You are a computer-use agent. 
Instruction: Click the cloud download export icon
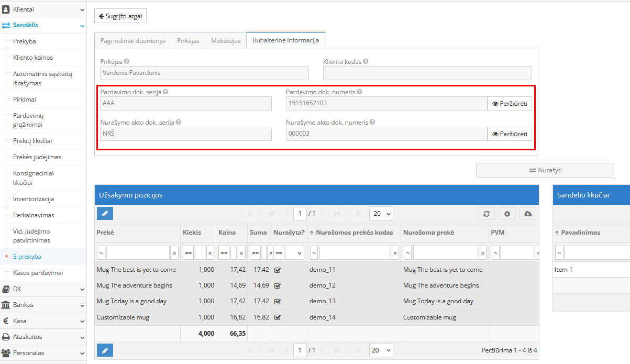527,214
